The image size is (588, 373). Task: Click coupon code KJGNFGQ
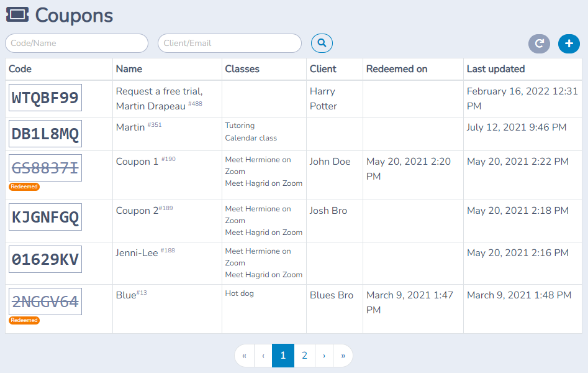tap(45, 217)
